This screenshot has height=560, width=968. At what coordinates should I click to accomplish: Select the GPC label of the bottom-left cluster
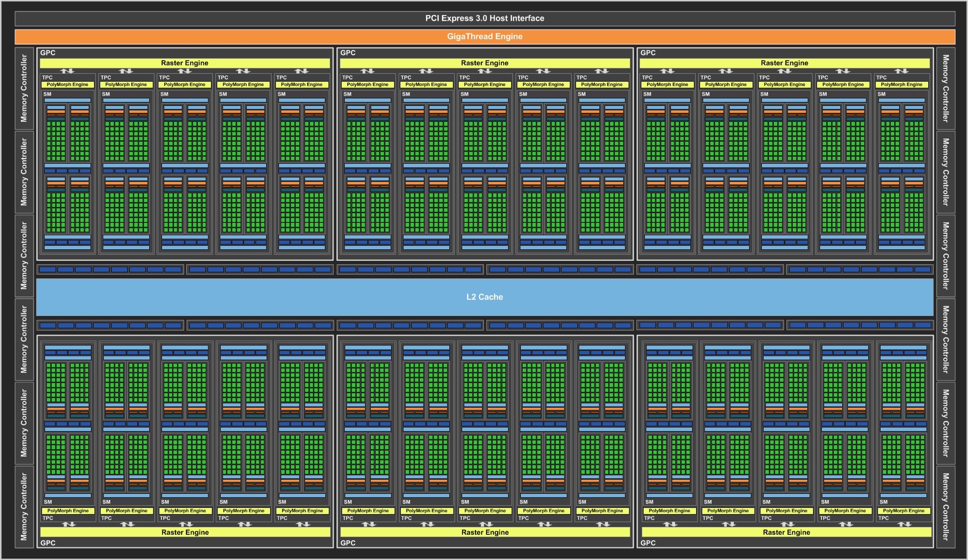pos(48,543)
